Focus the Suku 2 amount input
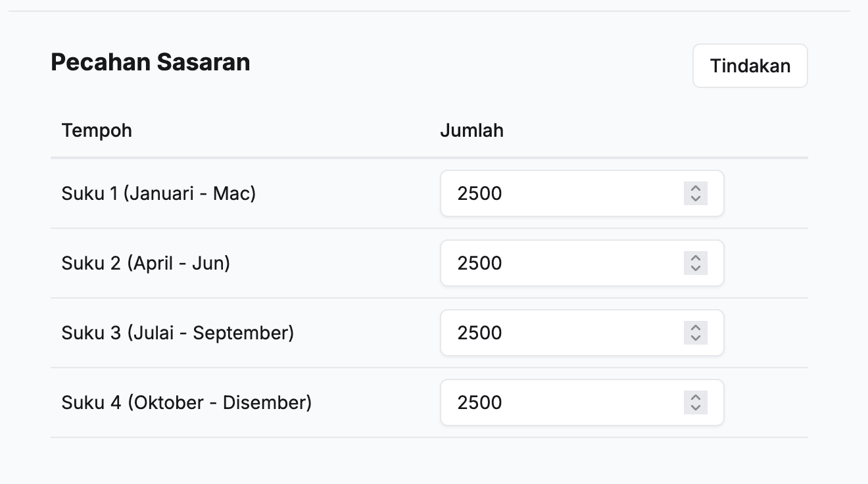Image resolution: width=868 pixels, height=484 pixels. point(559,263)
